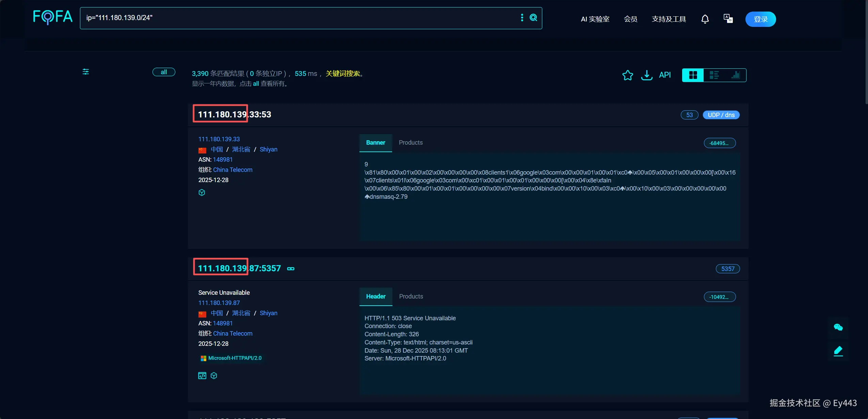Switch to statistics chart view
This screenshot has height=419, width=868.
click(735, 75)
